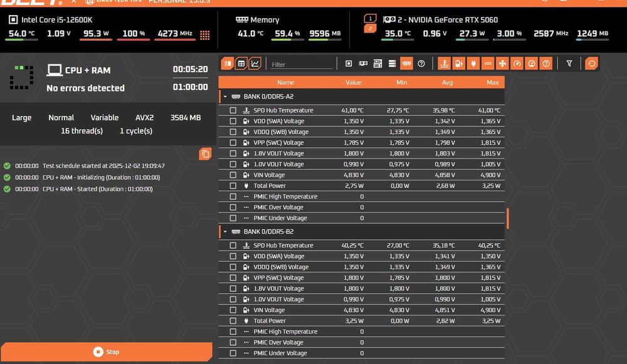The height and width of the screenshot is (364, 627).
Task: Click the NVIDIA GeForce RTX 5060 header
Action: pyautogui.click(x=448, y=19)
